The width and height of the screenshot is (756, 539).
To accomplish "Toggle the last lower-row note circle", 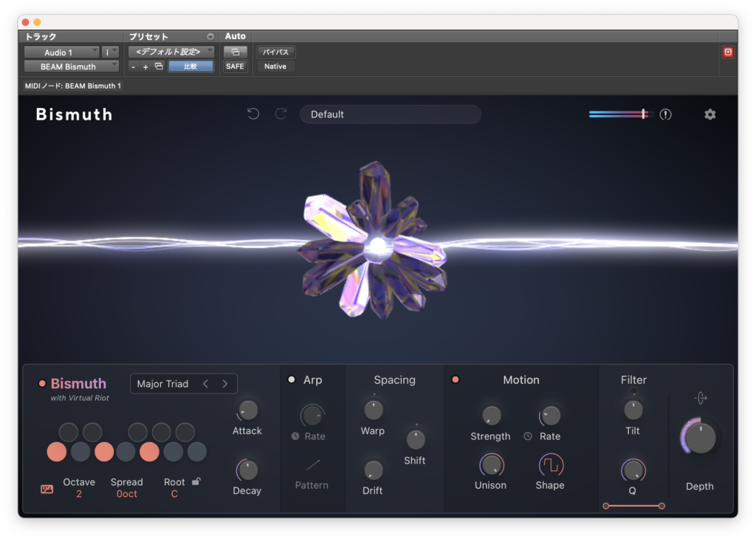I will pos(196,452).
